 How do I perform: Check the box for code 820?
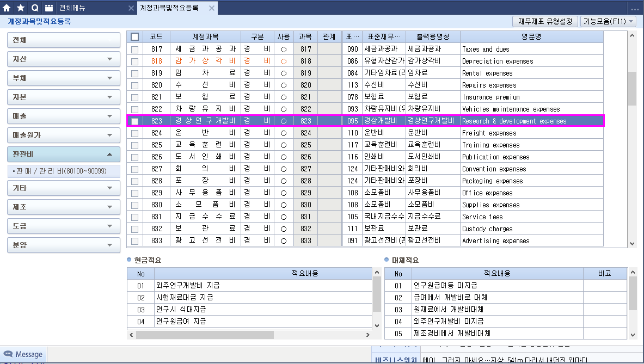click(x=134, y=85)
